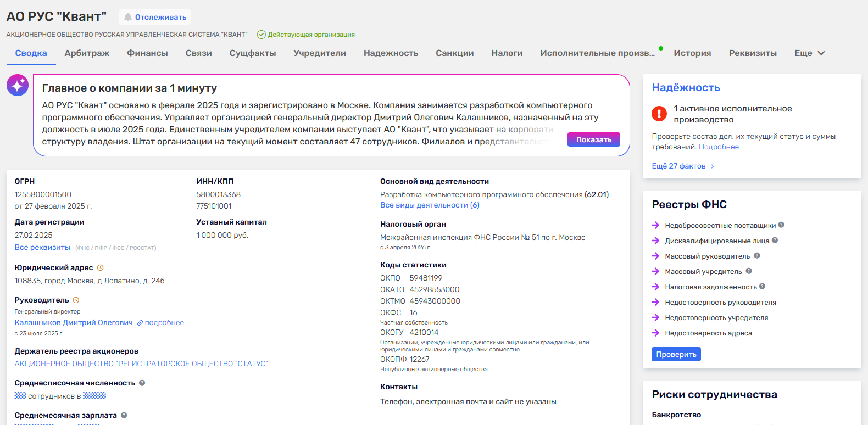The width and height of the screenshot is (868, 425).
Task: Click help icon by Дисквалифицированные лица
Action: pos(775,240)
